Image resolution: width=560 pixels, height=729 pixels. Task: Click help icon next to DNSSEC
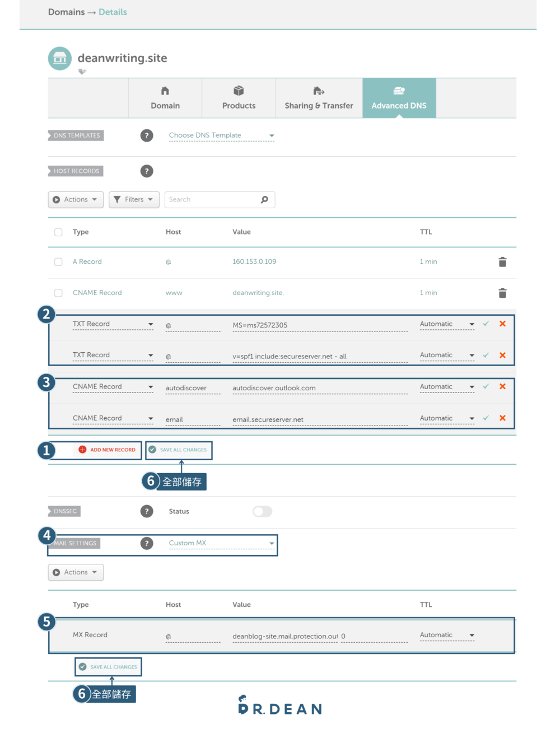point(147,511)
